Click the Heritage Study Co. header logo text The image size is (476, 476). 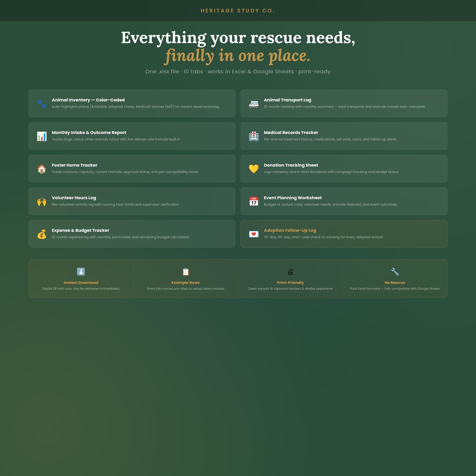[238, 11]
